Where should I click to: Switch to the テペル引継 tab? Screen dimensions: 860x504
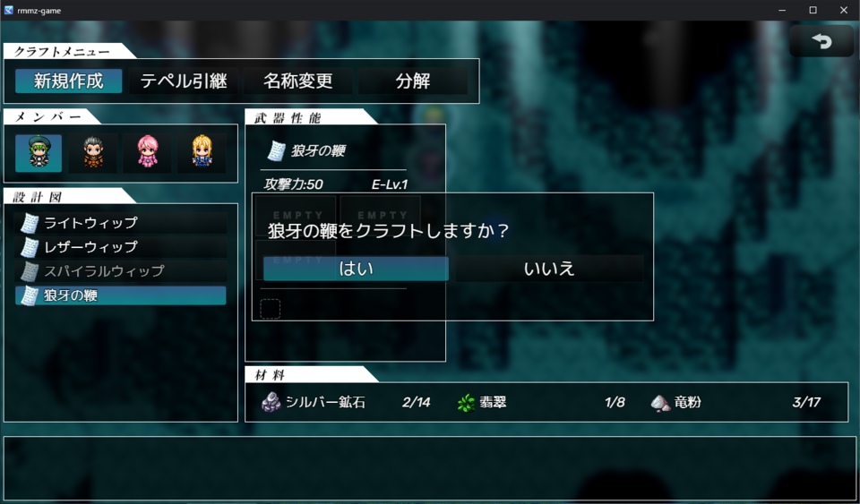pyautogui.click(x=184, y=81)
